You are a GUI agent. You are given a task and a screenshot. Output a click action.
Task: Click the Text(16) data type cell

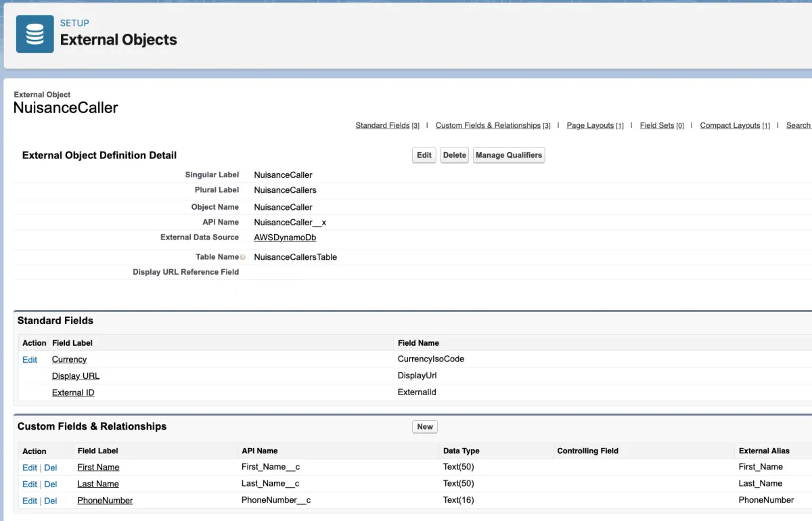pos(459,500)
